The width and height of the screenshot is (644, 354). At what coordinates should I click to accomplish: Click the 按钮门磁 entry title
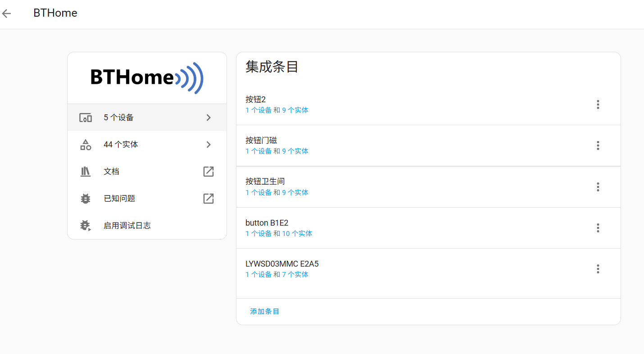261,140
